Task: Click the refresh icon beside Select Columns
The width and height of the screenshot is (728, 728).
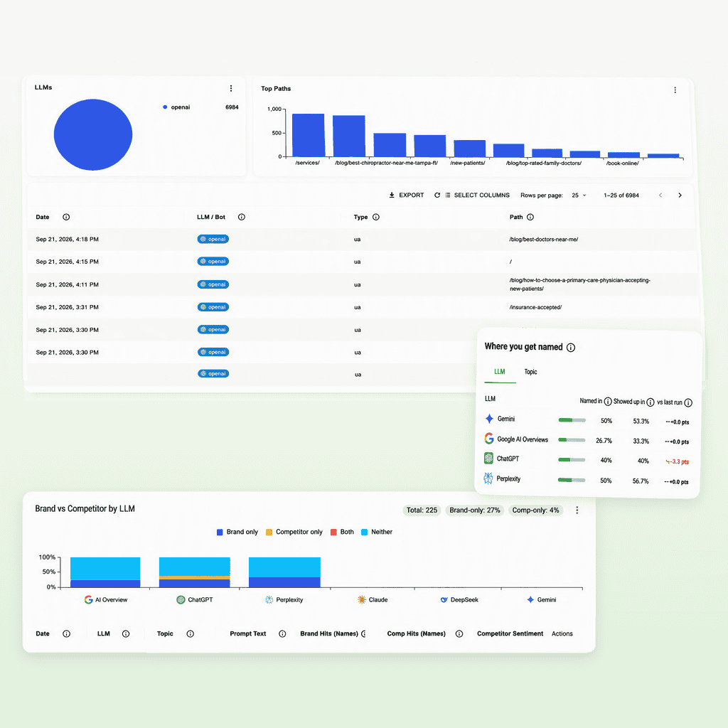Action: [x=437, y=196]
